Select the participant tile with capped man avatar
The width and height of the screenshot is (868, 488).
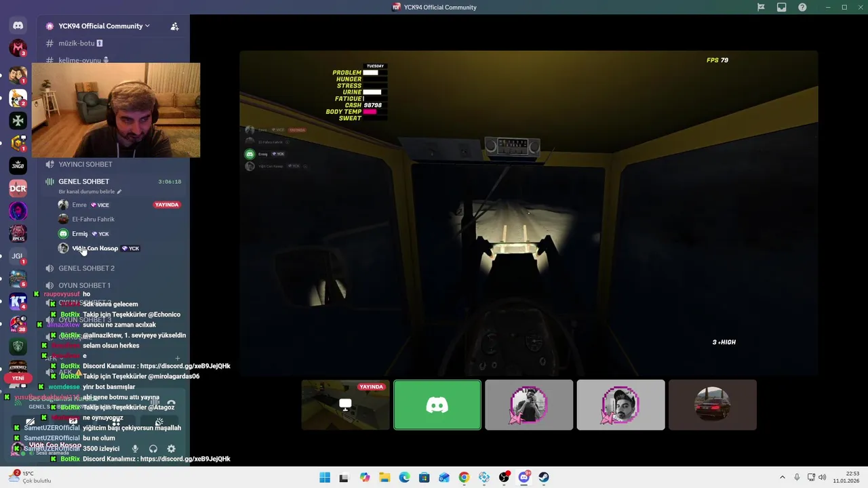click(621, 405)
